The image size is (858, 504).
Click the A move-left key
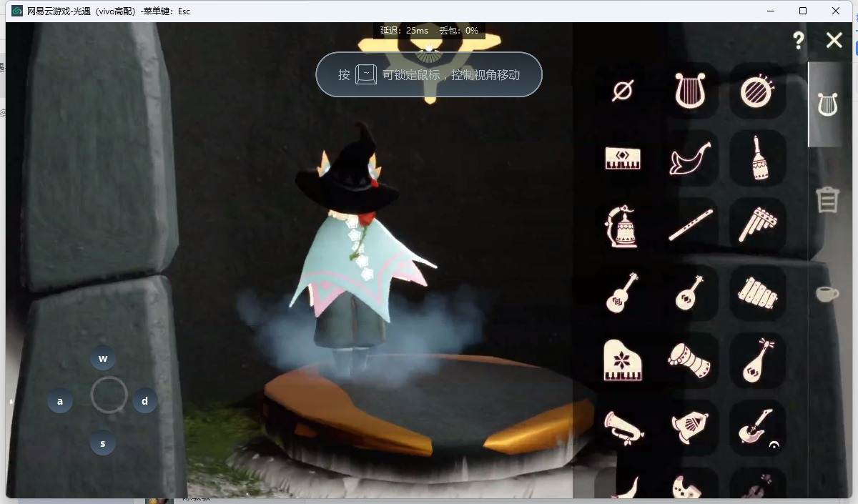pos(60,401)
